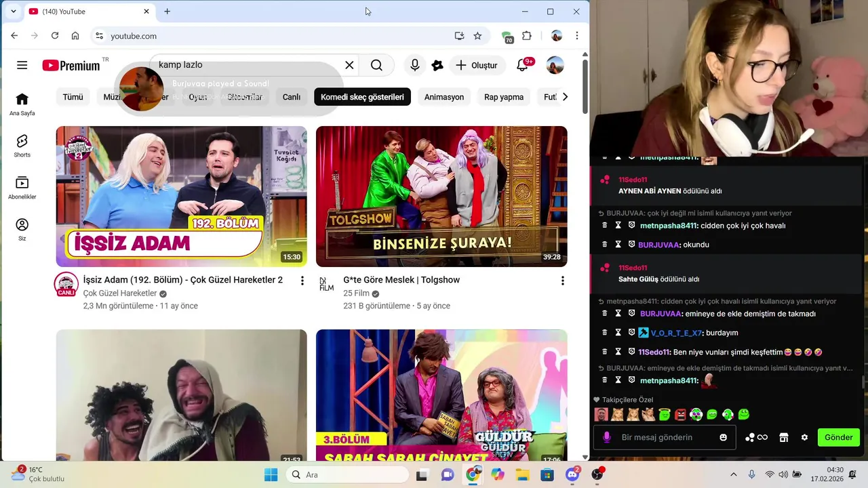Viewport: 868px width, 488px height.
Task: Click the Oluştur create button
Action: click(x=477, y=65)
